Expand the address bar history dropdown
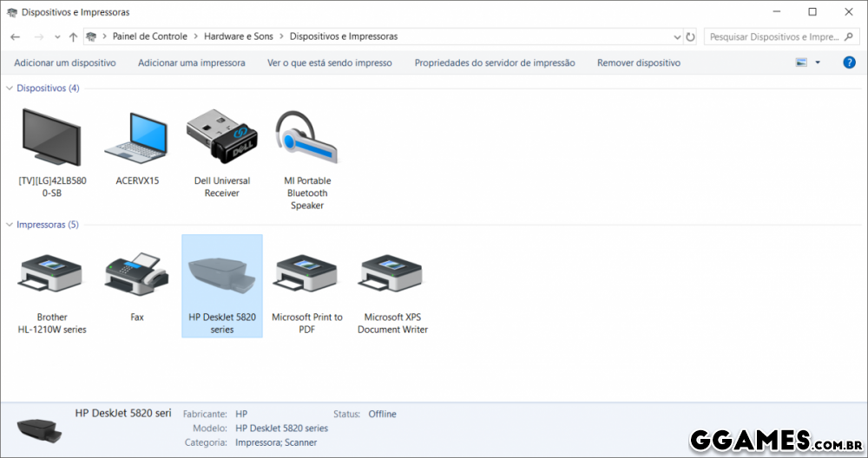868x458 pixels. (677, 37)
